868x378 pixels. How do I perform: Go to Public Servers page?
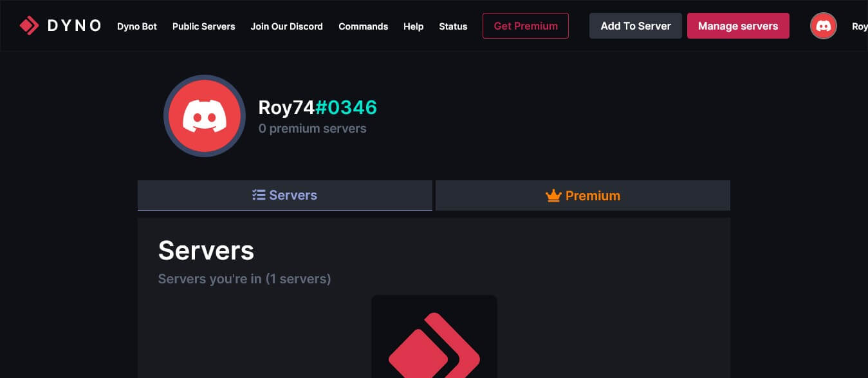pyautogui.click(x=204, y=26)
